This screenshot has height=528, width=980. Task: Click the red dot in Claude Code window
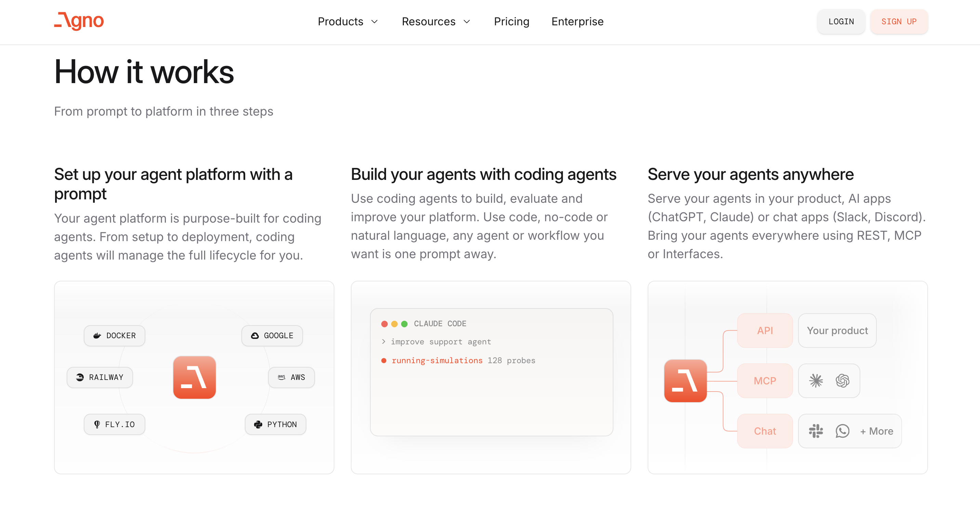(384, 324)
